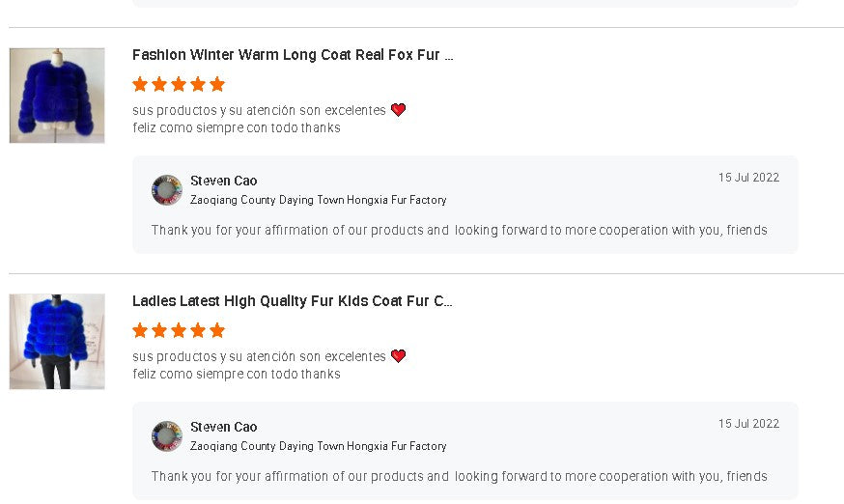844x504 pixels.
Task: Open the Hongxia Fur Factory name under the Fox Fur review
Action: (318, 200)
